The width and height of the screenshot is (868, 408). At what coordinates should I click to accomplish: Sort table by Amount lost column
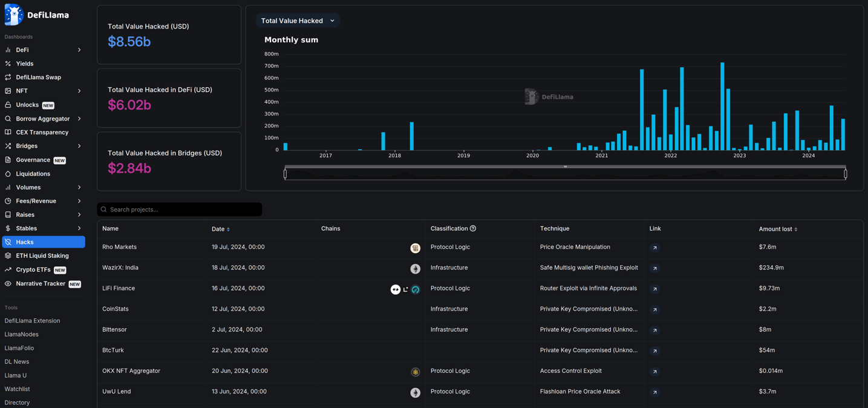coord(778,229)
